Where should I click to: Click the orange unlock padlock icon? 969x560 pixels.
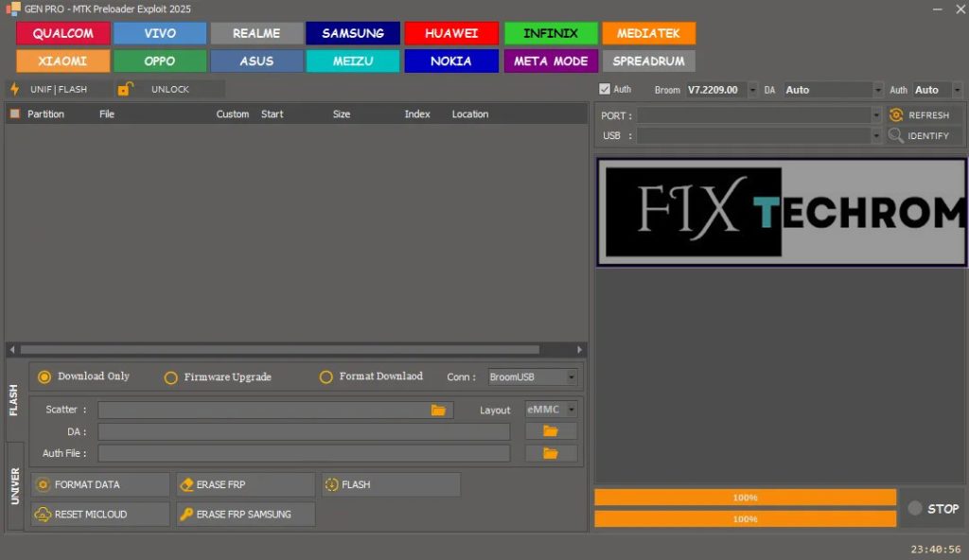click(126, 89)
